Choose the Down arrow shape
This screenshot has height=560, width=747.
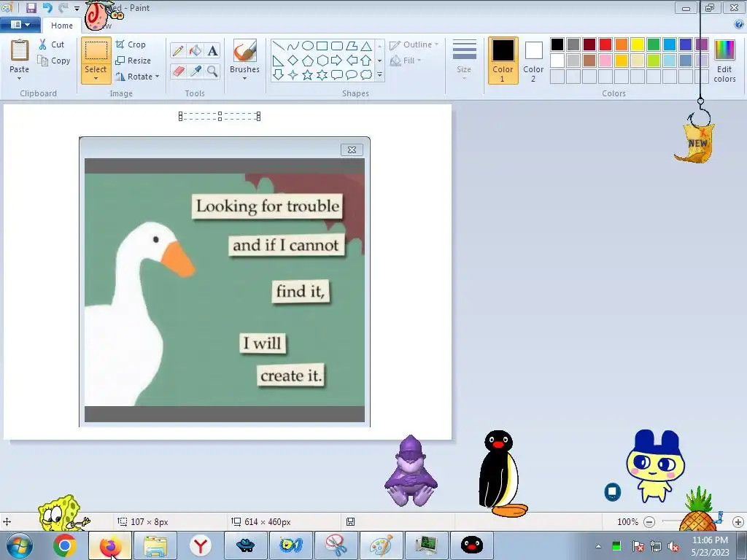click(279, 75)
